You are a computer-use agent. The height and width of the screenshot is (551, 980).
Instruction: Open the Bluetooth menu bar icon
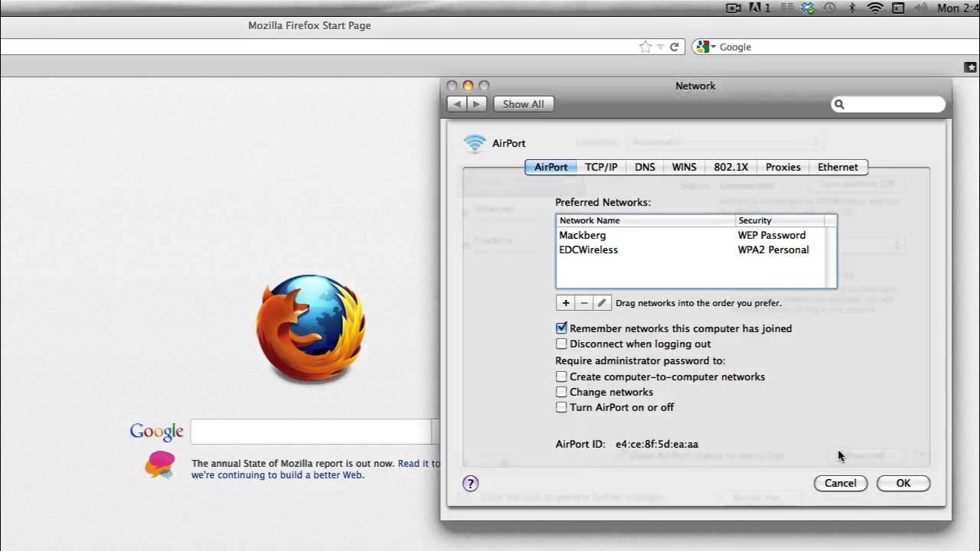pyautogui.click(x=852, y=8)
